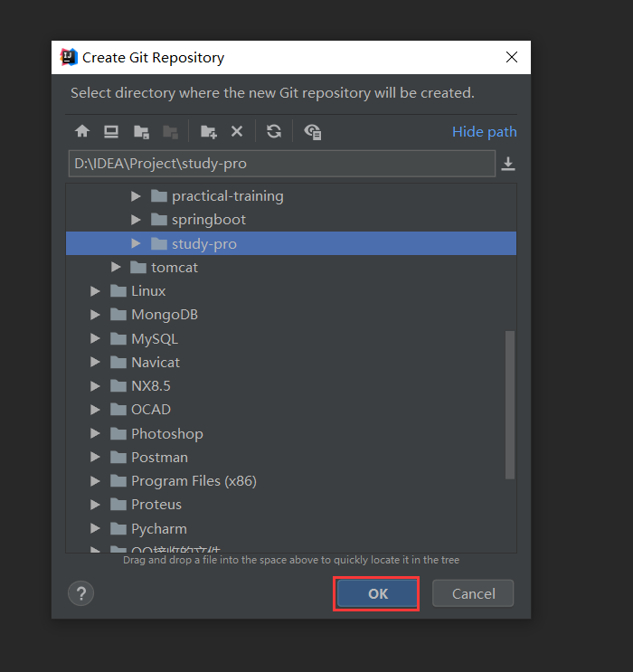
Task: Expand the Navicat folder
Action: tap(95, 363)
